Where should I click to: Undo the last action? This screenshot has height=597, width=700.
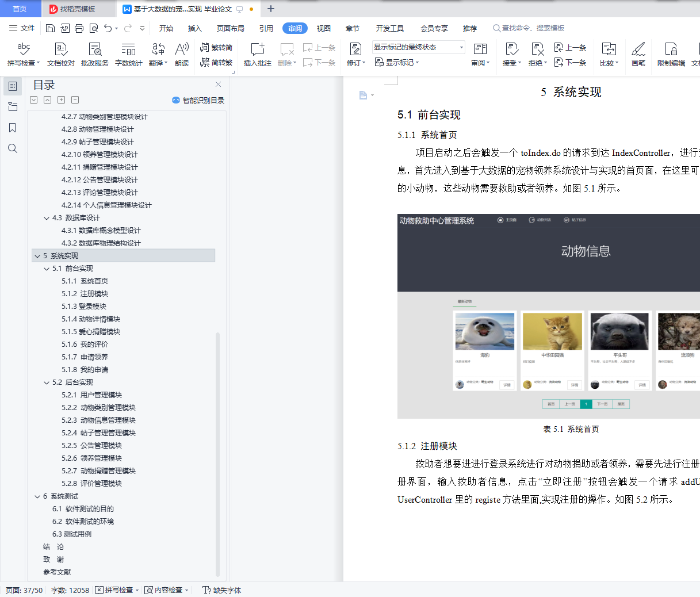point(108,28)
